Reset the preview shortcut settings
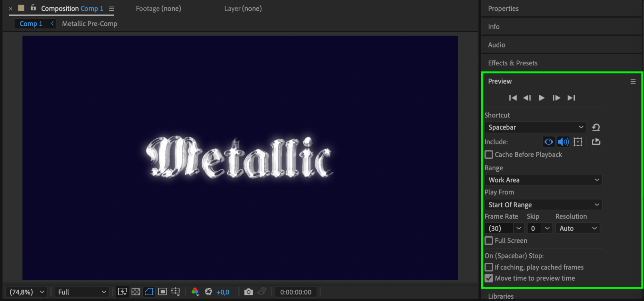The image size is (644, 301). coord(596,127)
